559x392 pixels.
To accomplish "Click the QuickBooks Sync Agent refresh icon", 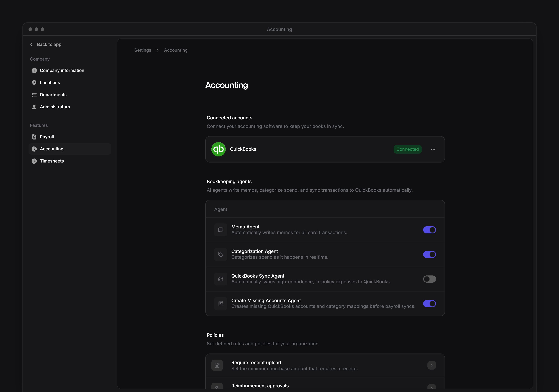I will [220, 279].
